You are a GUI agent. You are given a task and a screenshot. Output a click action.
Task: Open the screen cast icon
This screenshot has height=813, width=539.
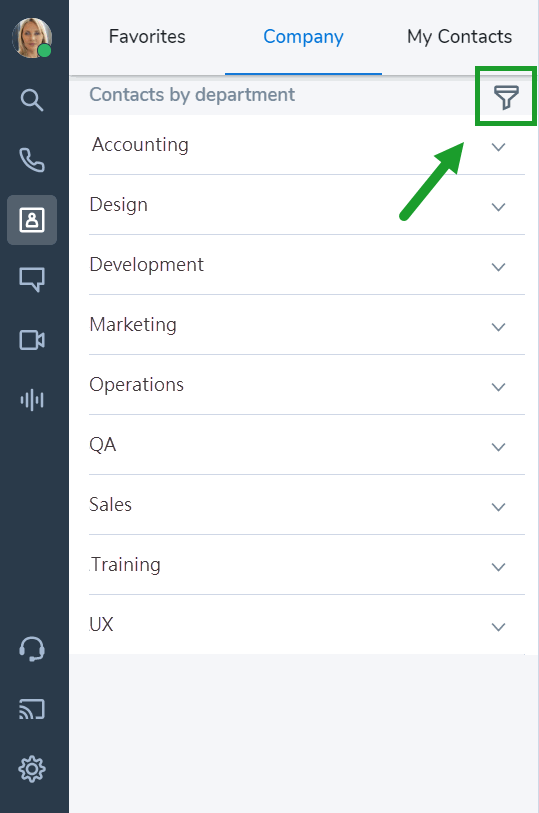tap(32, 709)
